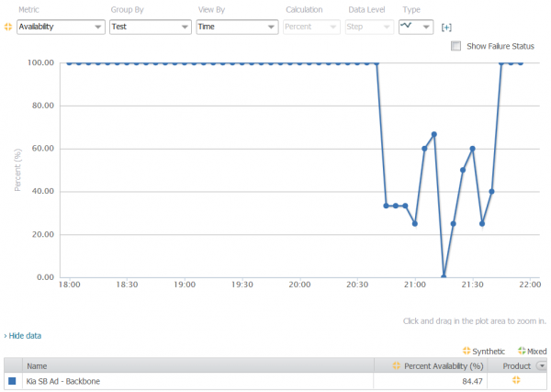Screen dimensions: 551x392
Task: Click the Hide data link
Action: [x=25, y=336]
